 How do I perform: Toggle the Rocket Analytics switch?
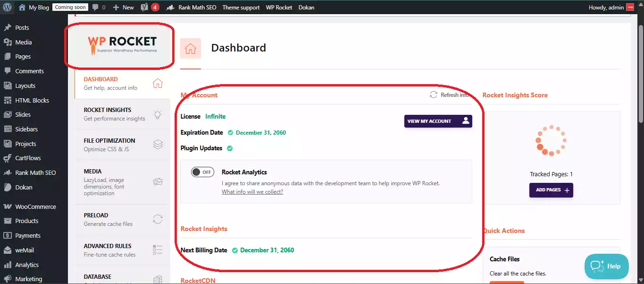pyautogui.click(x=202, y=172)
